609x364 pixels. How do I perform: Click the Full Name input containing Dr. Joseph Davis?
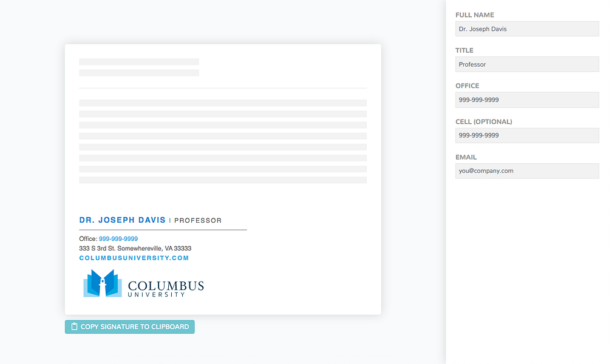point(526,29)
